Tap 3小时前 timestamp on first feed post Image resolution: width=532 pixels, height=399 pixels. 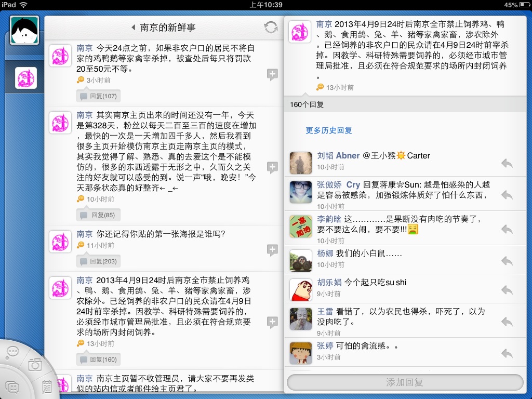pos(98,80)
